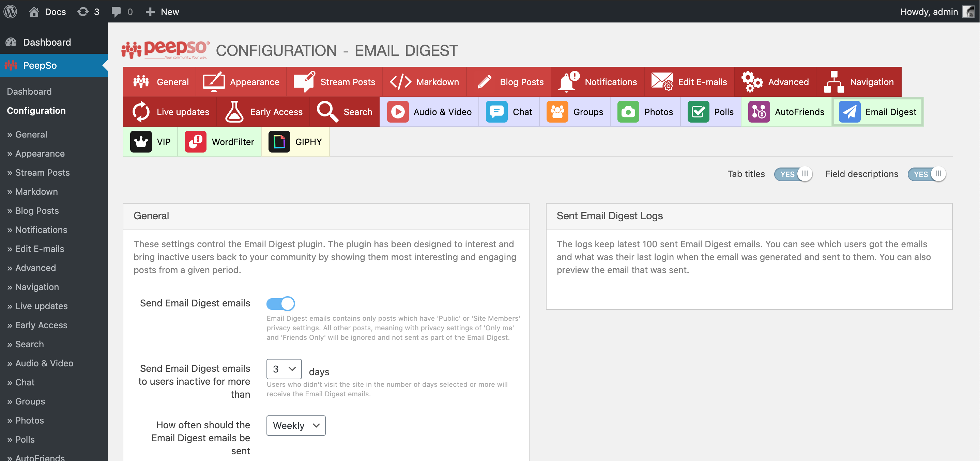The height and width of the screenshot is (461, 980).
Task: Click the admin avatar thumbnail
Action: click(x=968, y=12)
